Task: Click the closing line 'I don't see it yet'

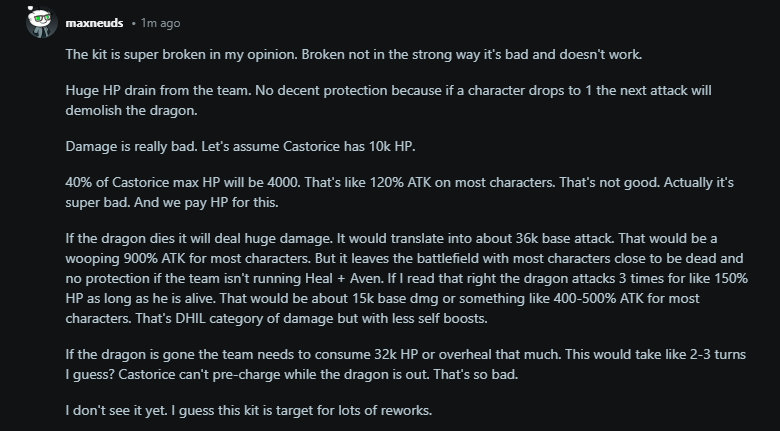Action: click(249, 410)
